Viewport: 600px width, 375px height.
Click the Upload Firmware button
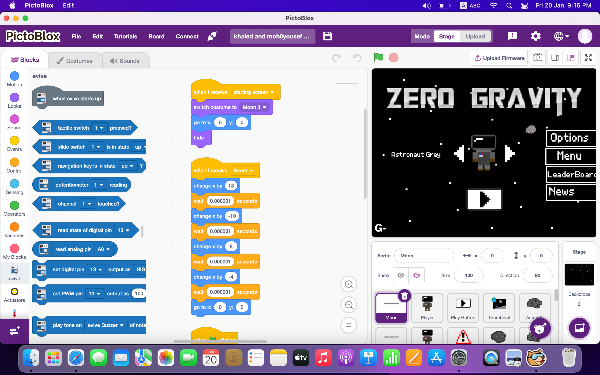coord(499,58)
